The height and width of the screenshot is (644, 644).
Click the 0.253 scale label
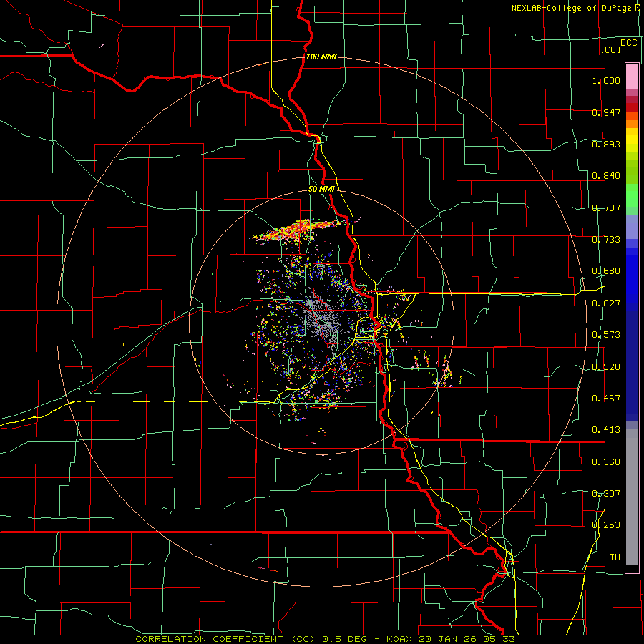click(x=606, y=525)
